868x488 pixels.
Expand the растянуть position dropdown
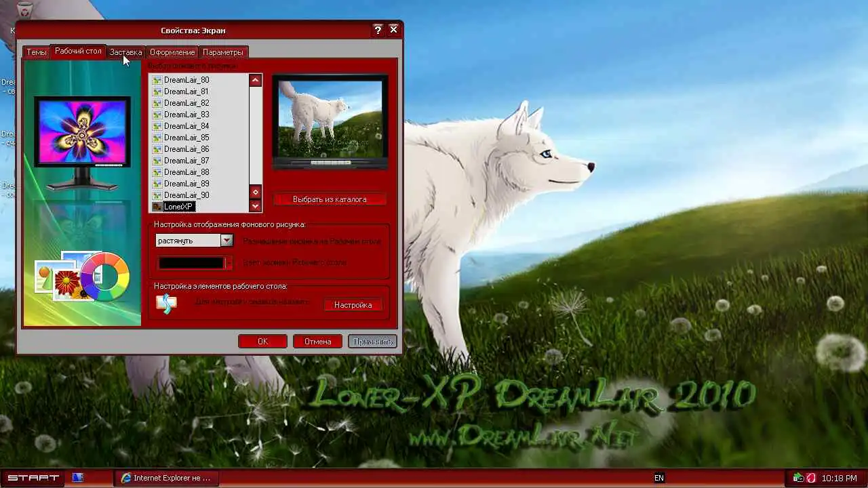pyautogui.click(x=226, y=241)
